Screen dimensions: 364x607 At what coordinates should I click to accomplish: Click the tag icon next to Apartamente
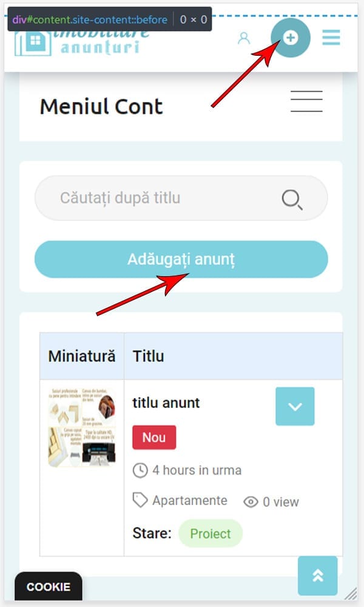tap(140, 500)
